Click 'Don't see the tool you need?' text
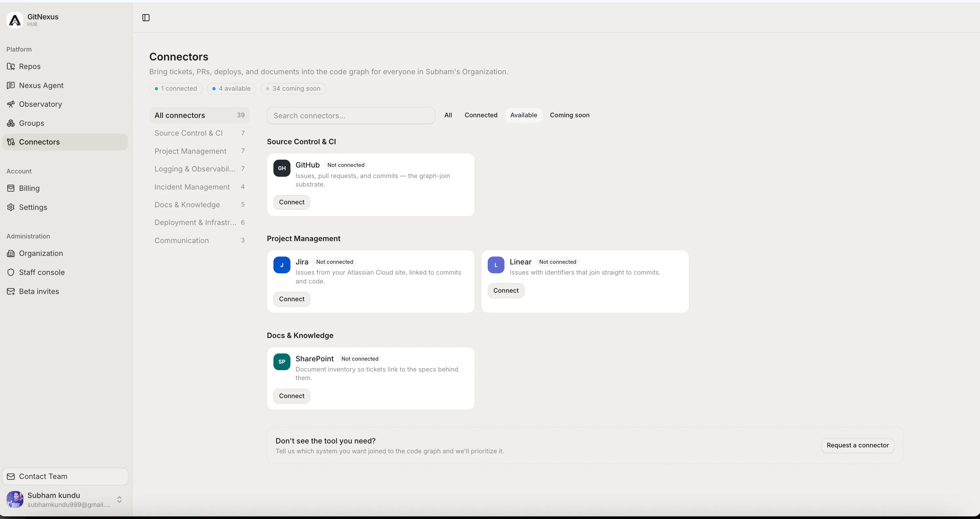980x519 pixels. 326,440
